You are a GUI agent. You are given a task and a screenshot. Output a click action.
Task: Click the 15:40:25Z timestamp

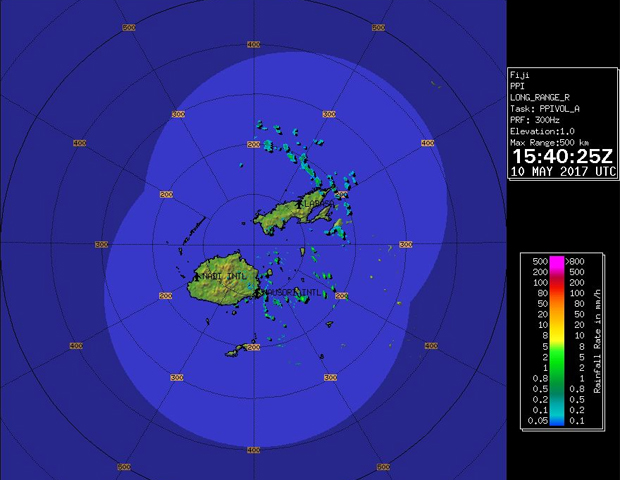tap(561, 156)
